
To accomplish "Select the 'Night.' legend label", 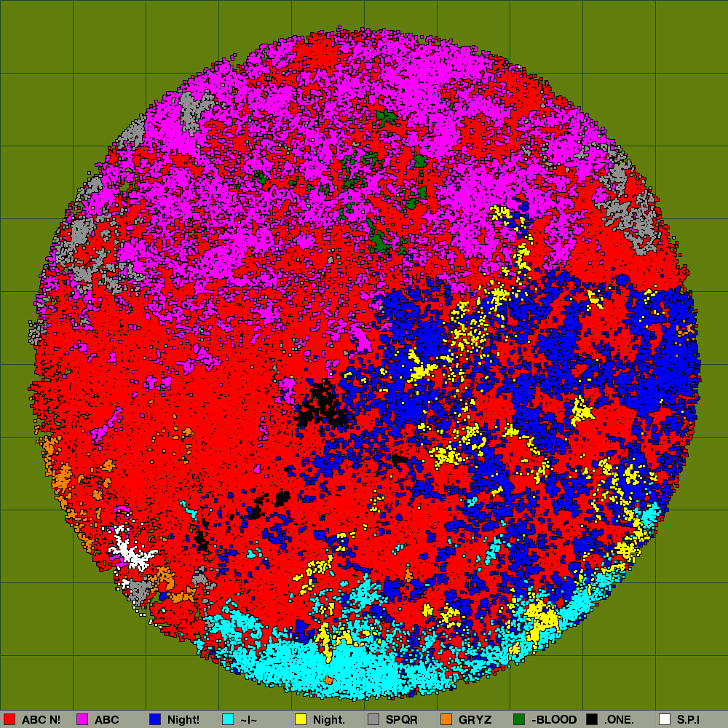I will pos(329,720).
